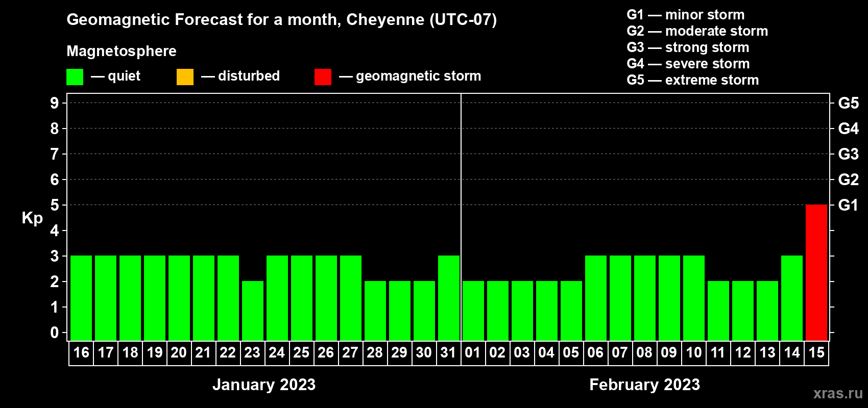The image size is (868, 408).
Task: Click the 'G3 — strong storm' legend text
Action: coord(688,47)
